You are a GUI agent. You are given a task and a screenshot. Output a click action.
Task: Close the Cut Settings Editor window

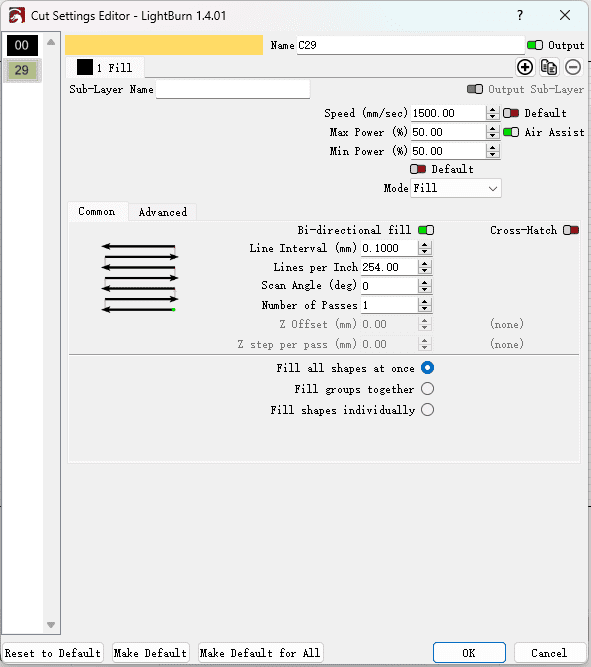click(x=565, y=16)
